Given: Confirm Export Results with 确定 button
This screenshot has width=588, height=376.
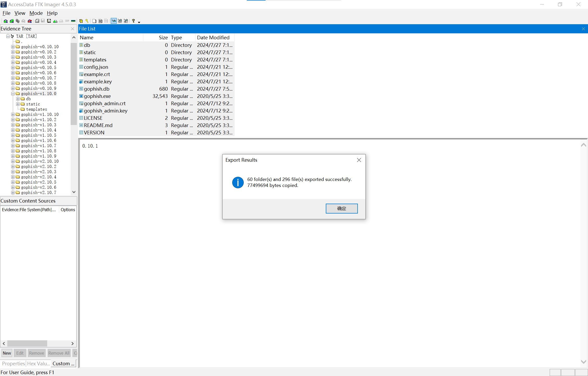Looking at the screenshot, I should (x=341, y=208).
